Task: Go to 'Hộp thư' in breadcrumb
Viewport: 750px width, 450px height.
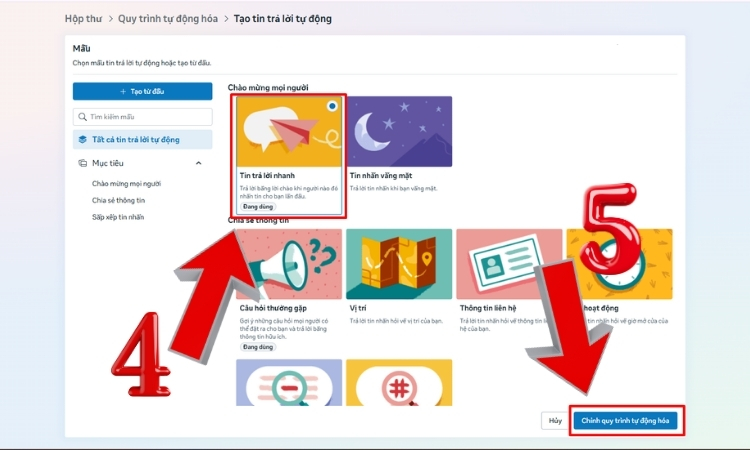Action: point(83,19)
